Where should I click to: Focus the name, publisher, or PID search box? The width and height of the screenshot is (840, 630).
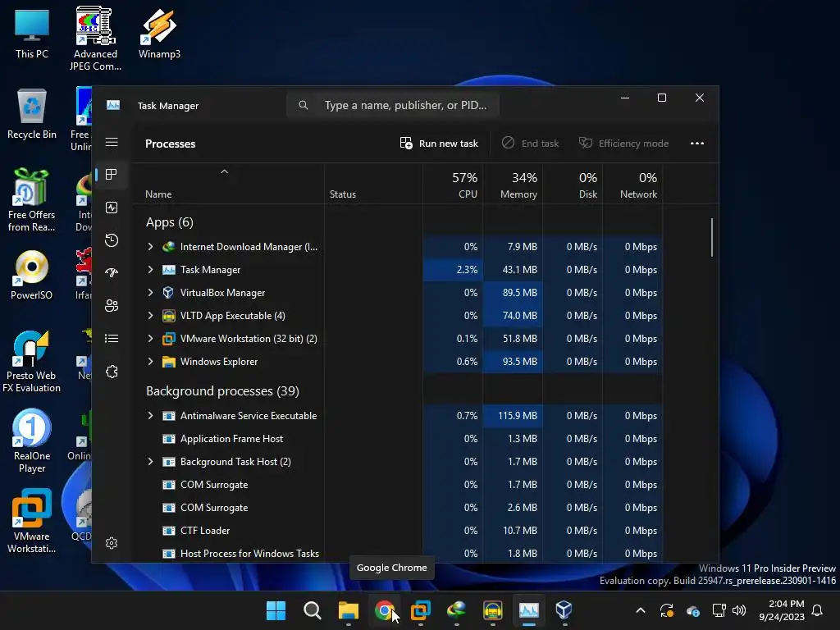(x=393, y=105)
